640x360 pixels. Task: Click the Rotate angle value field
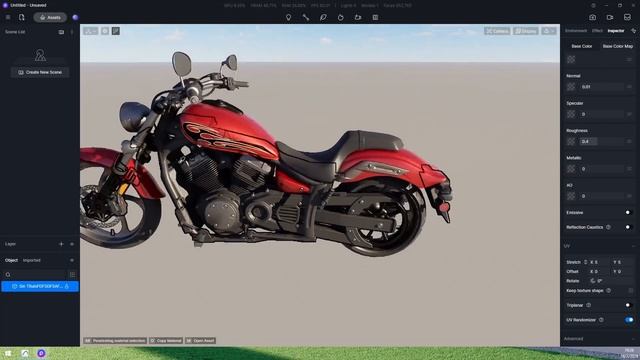tap(611, 281)
